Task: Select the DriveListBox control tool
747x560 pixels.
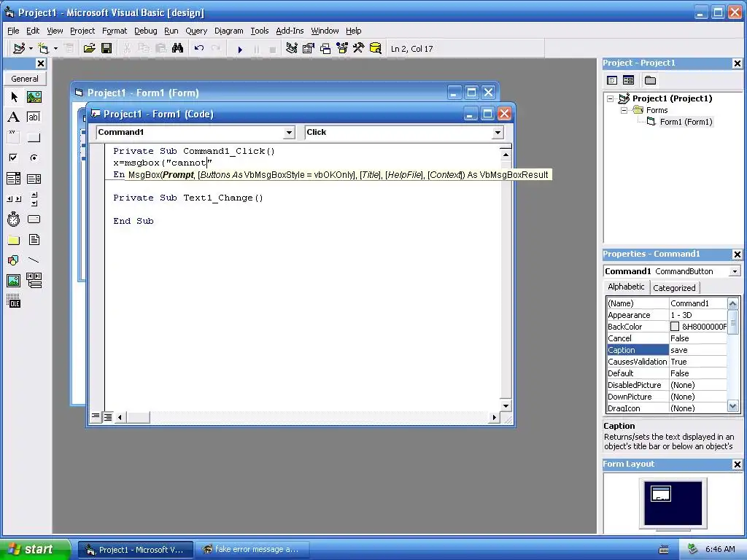Action: pyautogui.click(x=34, y=219)
